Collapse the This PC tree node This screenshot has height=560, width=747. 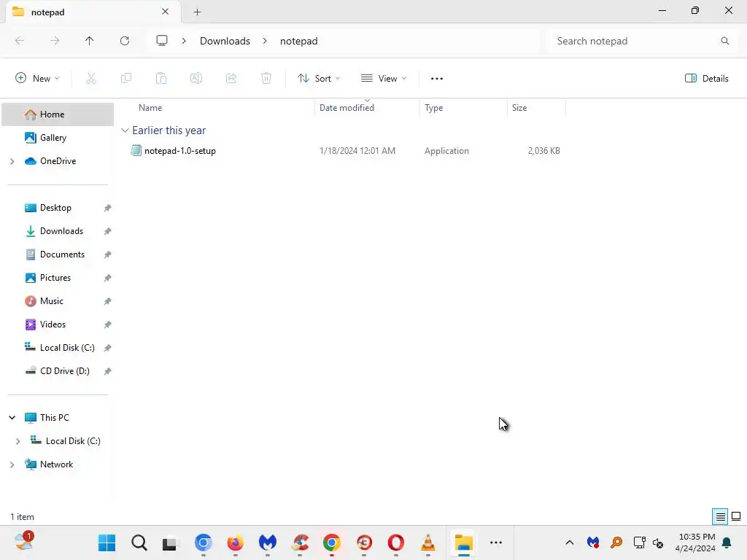pos(12,418)
